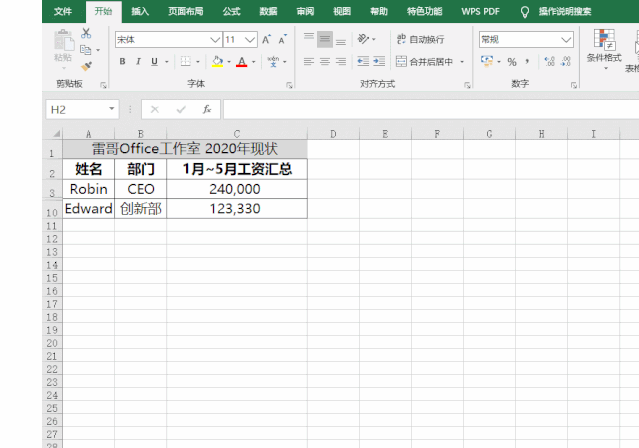The height and width of the screenshot is (448, 639).
Task: Select column D header
Action: (x=333, y=134)
